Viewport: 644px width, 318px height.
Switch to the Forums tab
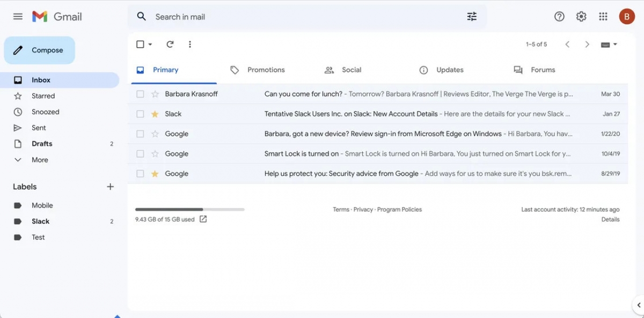[543, 70]
